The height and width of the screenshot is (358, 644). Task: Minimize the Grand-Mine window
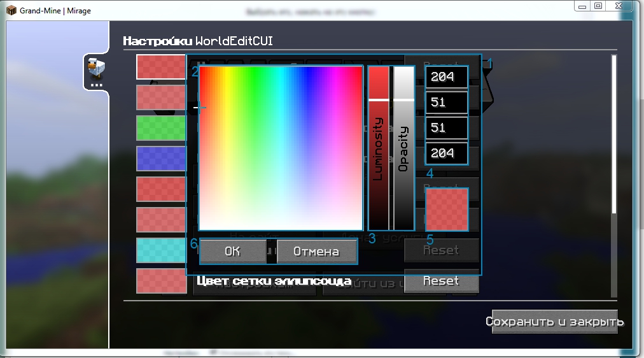[582, 6]
